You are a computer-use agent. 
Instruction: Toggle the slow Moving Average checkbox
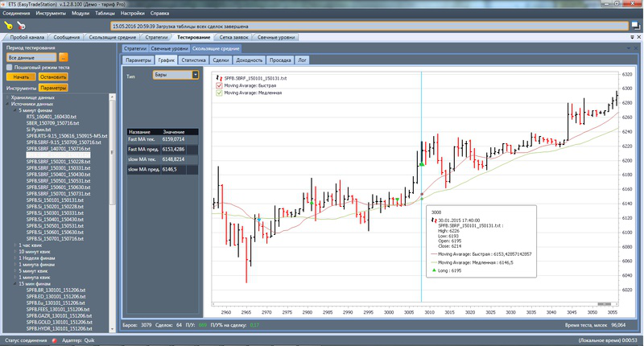(217, 93)
